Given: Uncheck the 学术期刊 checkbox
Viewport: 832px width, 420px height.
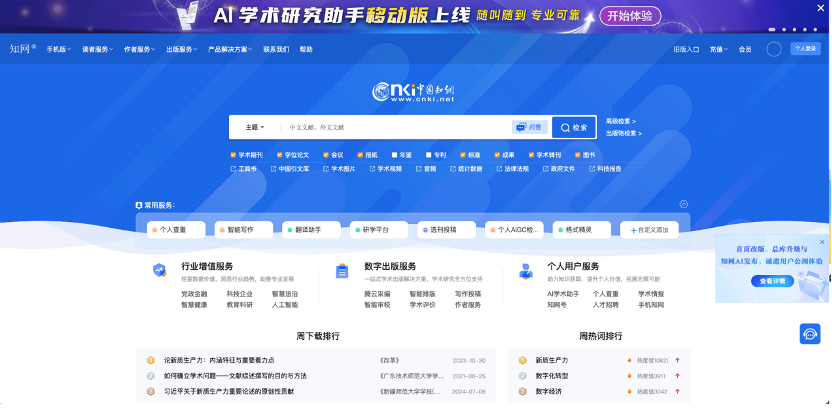Looking at the screenshot, I should (233, 155).
